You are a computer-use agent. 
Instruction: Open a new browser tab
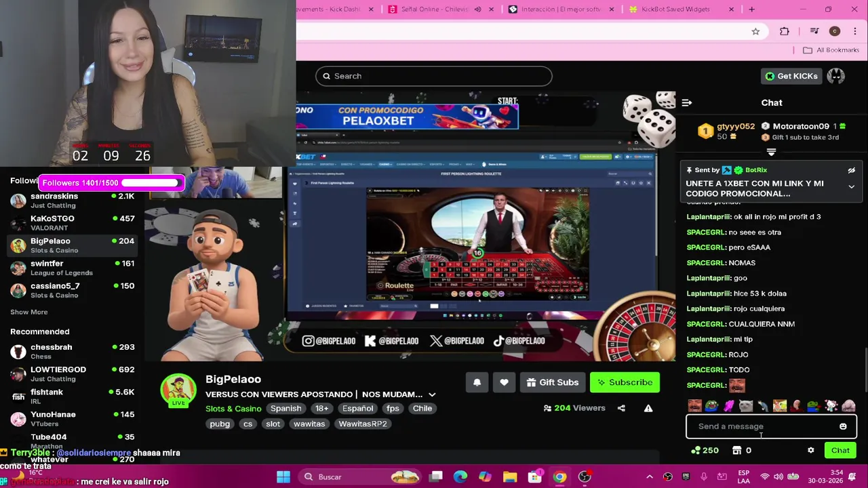pyautogui.click(x=751, y=9)
